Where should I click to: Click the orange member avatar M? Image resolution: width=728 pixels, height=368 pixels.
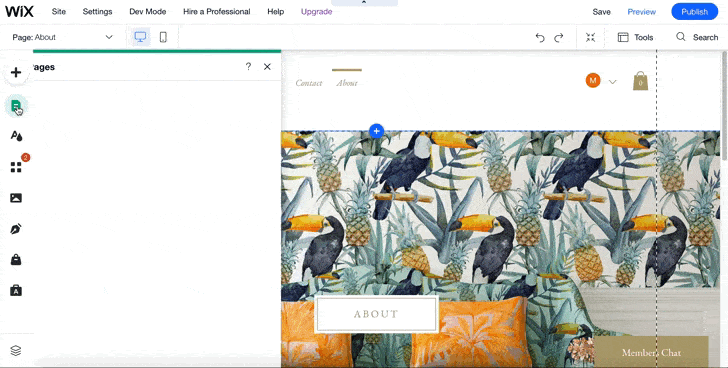592,81
